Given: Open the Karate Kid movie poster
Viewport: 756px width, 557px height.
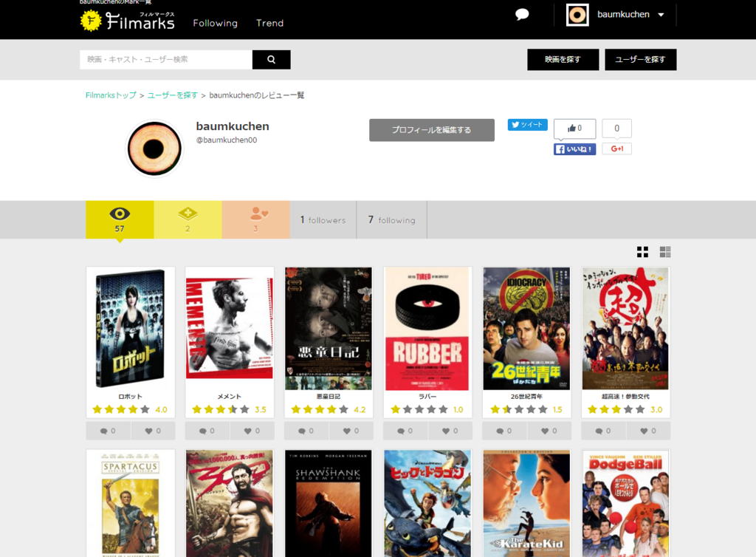Looking at the screenshot, I should click(526, 504).
